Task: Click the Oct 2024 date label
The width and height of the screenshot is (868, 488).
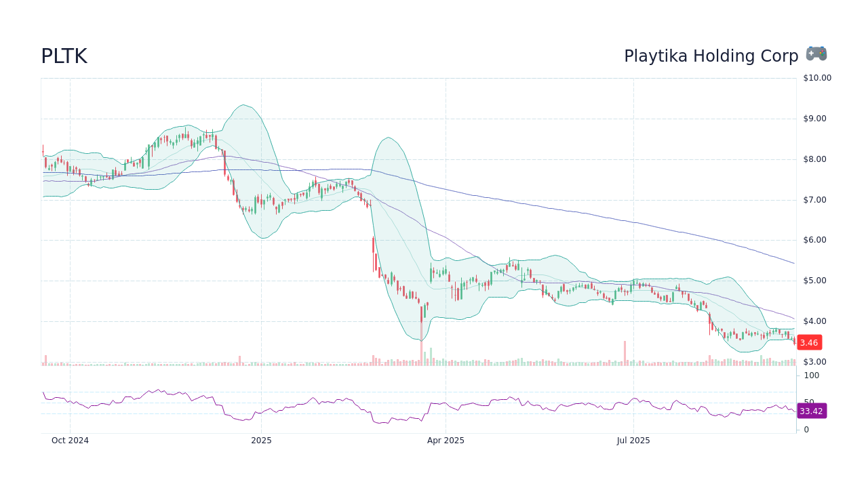Action: (x=70, y=441)
